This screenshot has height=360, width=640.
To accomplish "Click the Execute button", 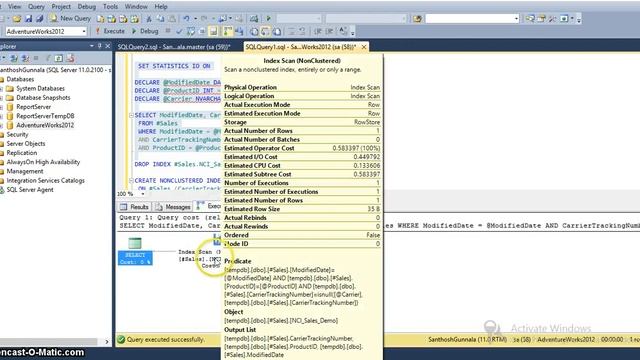I will [110, 31].
